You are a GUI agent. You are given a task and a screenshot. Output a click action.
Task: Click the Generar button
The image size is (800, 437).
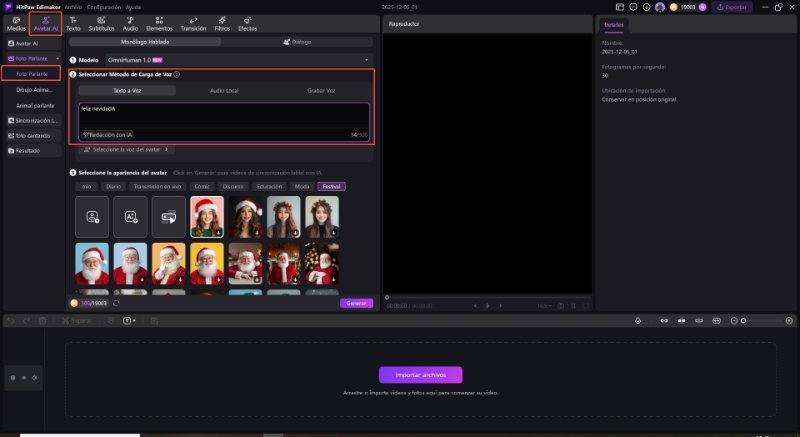[356, 303]
